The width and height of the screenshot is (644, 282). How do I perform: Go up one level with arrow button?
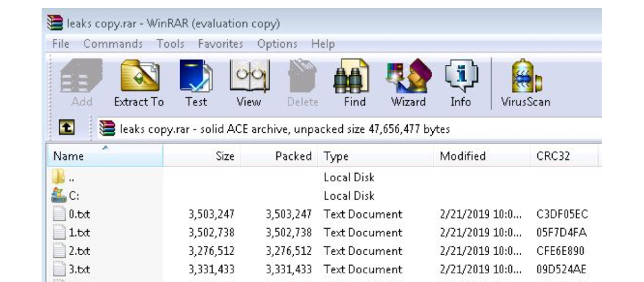tap(66, 130)
